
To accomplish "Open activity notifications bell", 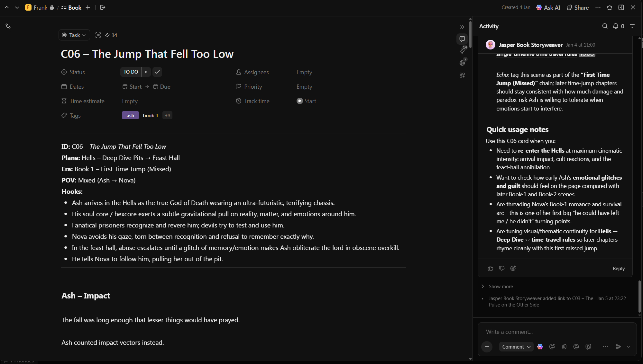I will (616, 26).
